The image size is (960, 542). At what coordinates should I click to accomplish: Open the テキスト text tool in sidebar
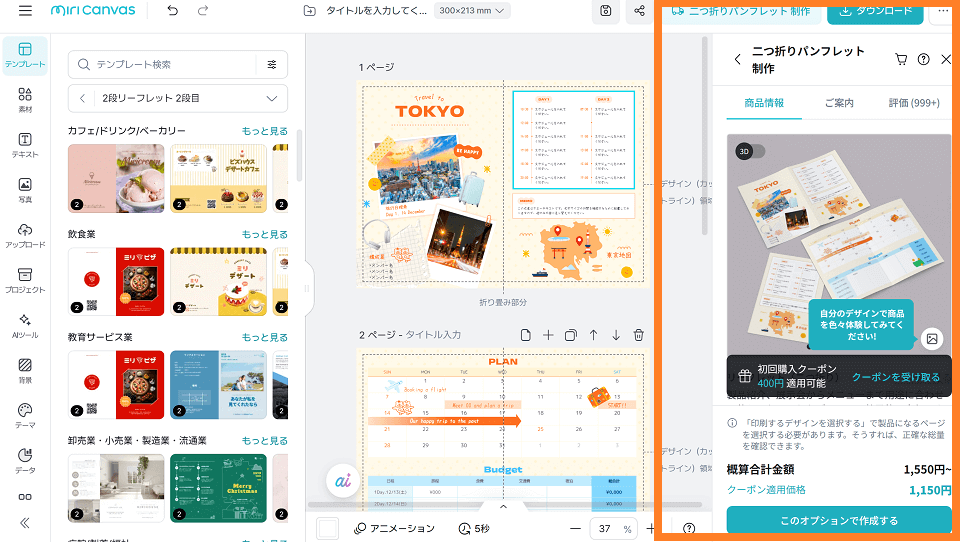(25, 144)
